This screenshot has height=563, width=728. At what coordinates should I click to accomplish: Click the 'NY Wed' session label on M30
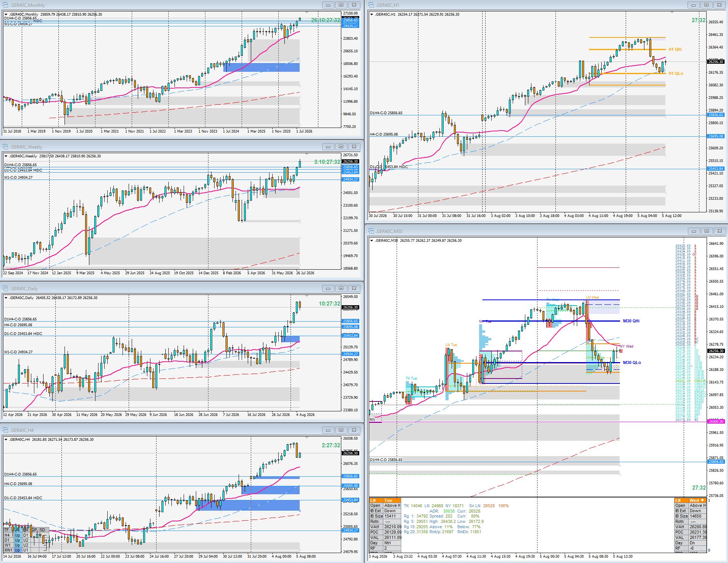[627, 346]
